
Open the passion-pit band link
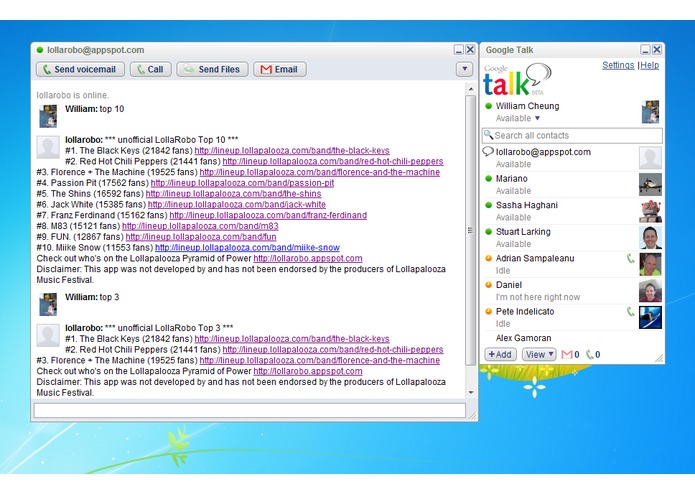click(x=242, y=183)
